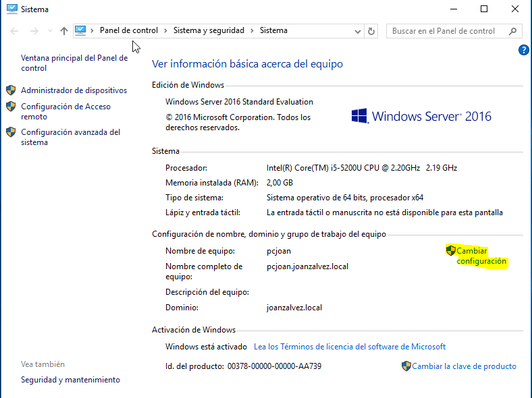
Task: Click the Sistema window title icon
Action: pos(11,9)
